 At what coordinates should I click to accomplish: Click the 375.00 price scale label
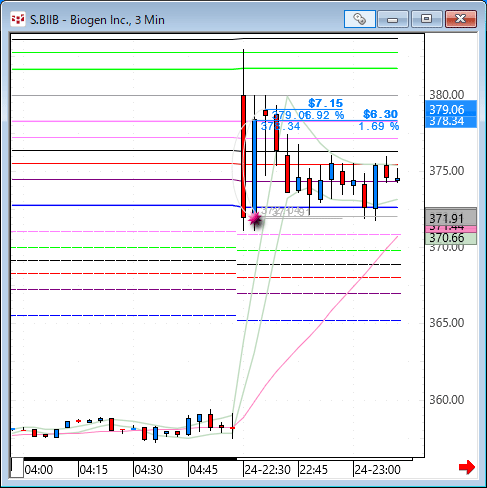coord(446,171)
